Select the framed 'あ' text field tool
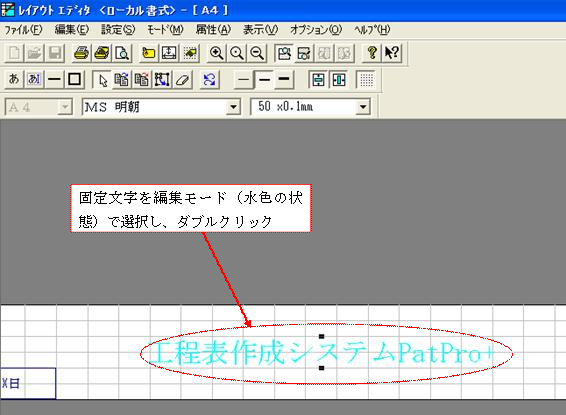 34,79
